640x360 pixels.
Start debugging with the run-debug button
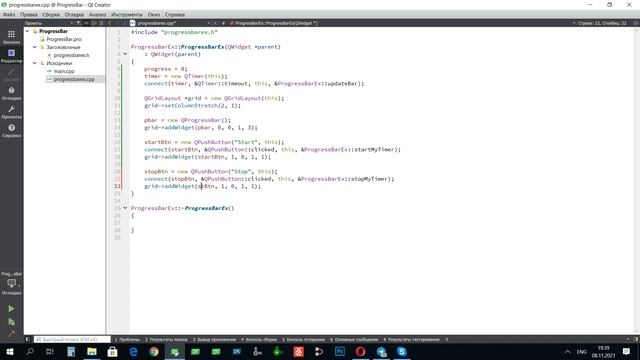point(11,322)
